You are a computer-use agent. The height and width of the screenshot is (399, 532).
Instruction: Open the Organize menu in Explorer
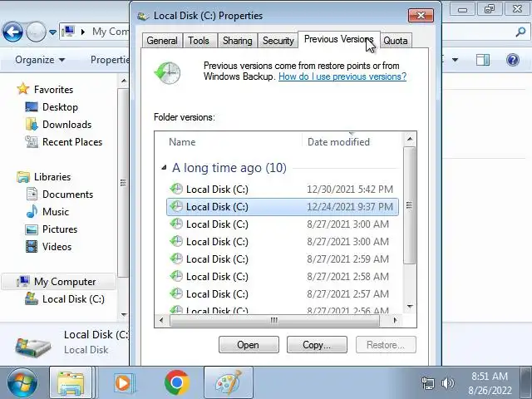(40, 60)
